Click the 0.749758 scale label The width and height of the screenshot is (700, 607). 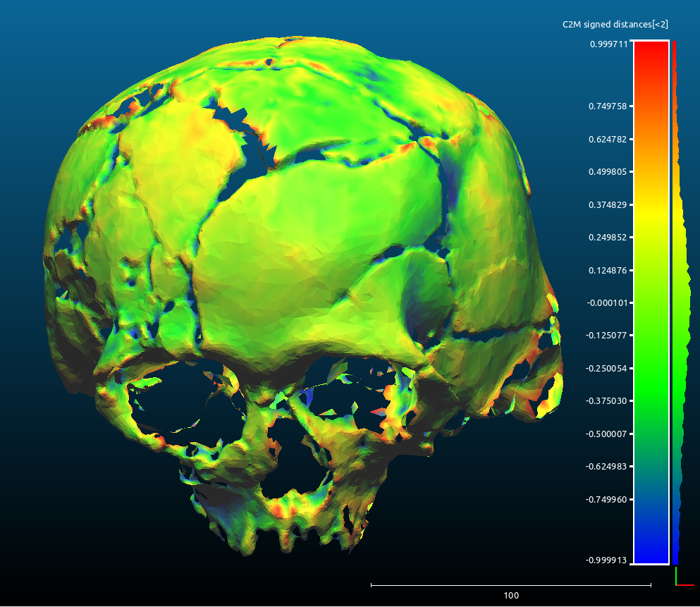(x=608, y=106)
